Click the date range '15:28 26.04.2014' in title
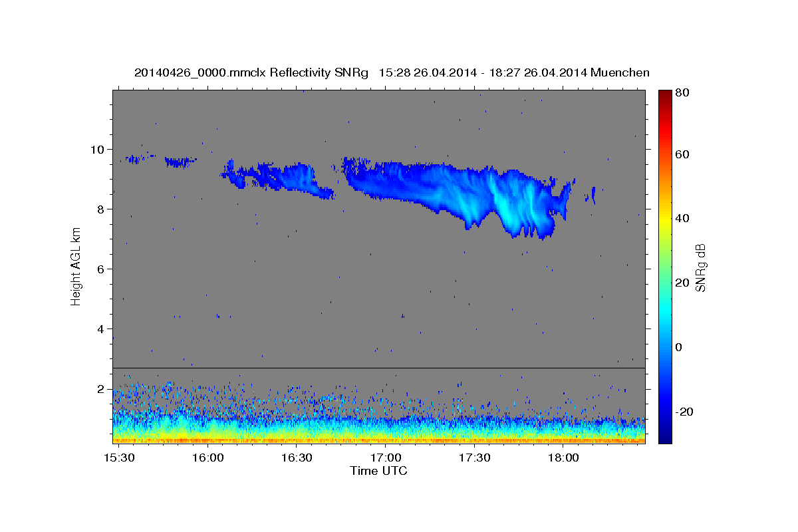 pos(426,72)
